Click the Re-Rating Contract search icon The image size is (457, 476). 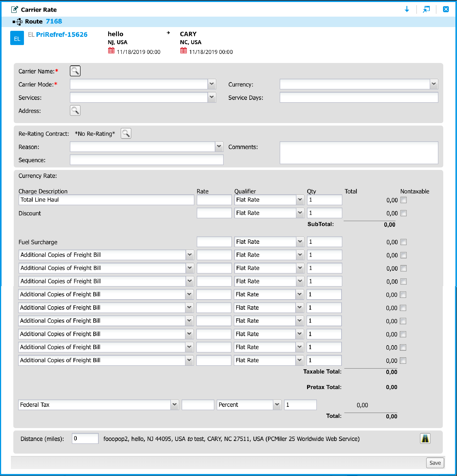[x=126, y=134]
